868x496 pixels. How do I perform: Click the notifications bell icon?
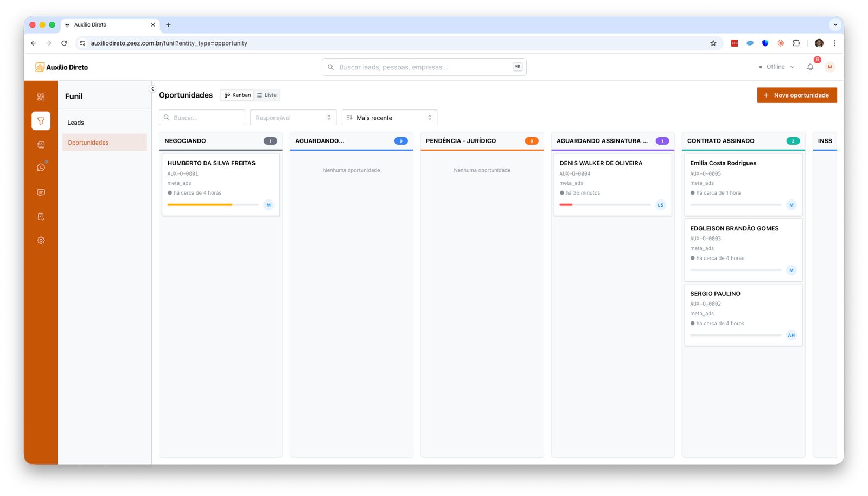(810, 67)
